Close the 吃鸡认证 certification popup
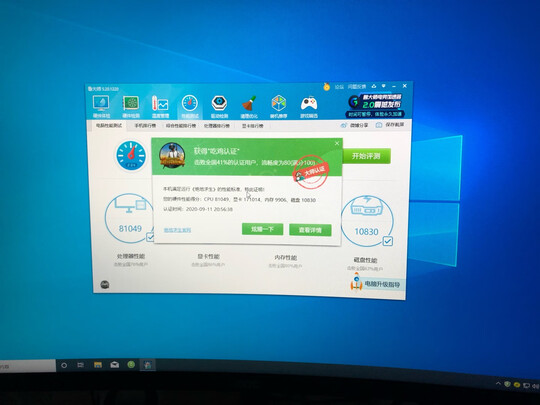540x405 pixels. pos(337,144)
